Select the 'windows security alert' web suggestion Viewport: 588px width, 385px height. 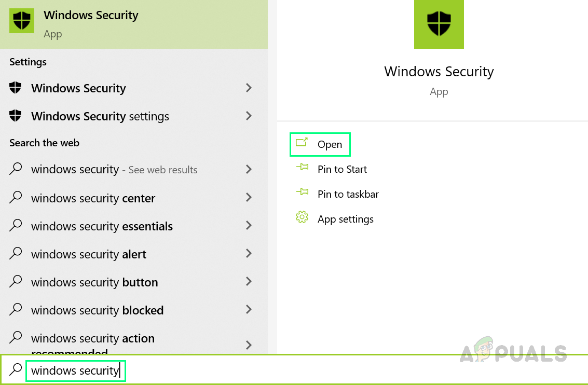pyautogui.click(x=89, y=254)
